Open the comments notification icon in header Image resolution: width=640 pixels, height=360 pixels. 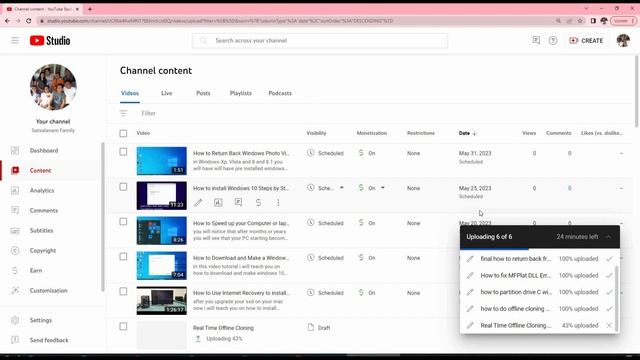536,40
